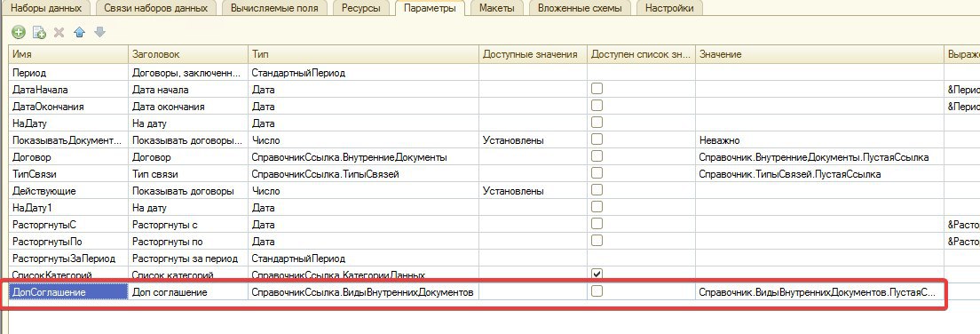Click the 'Договоры, заключенн...' title cell
The height and width of the screenshot is (334, 980).
188,73
